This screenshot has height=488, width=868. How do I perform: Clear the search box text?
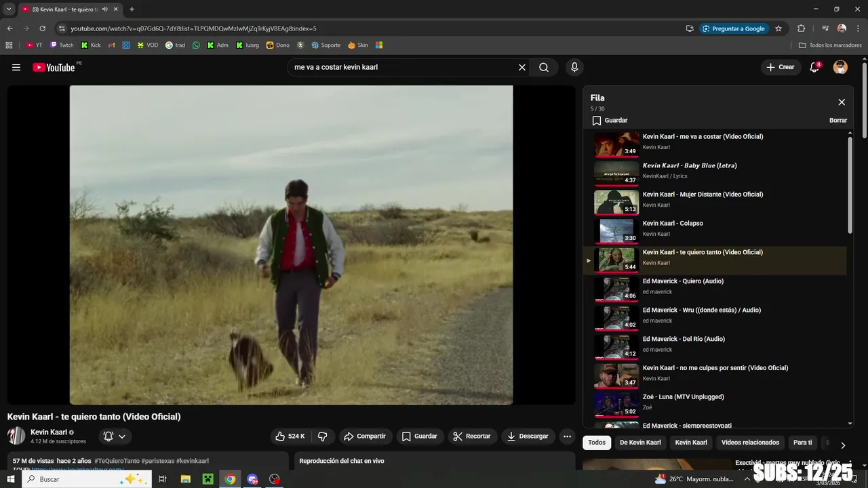tap(522, 67)
